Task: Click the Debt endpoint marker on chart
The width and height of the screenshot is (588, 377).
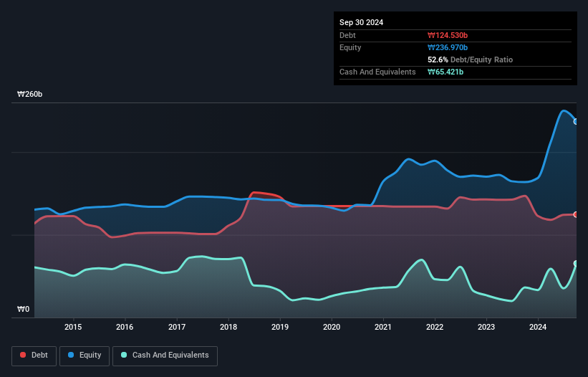Action: pos(576,214)
